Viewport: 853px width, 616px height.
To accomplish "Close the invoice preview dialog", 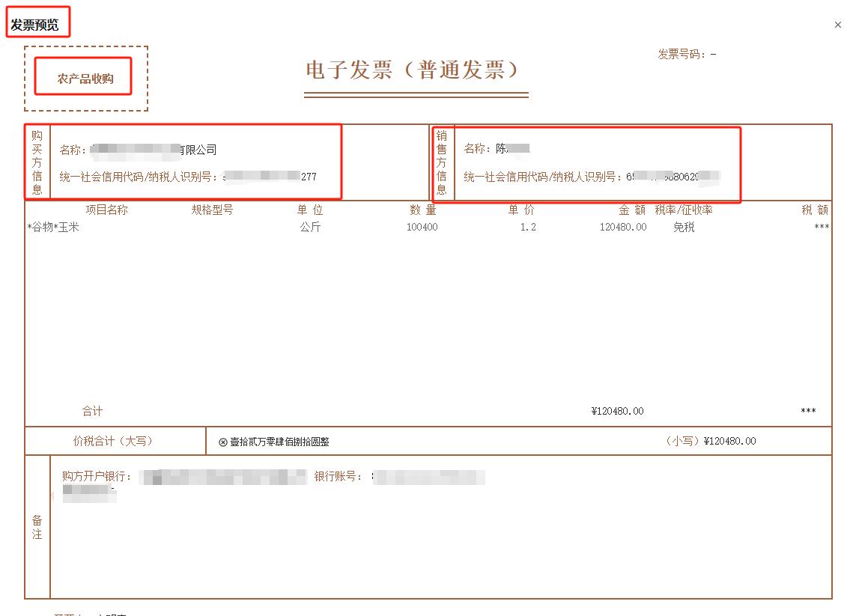I will (838, 25).
